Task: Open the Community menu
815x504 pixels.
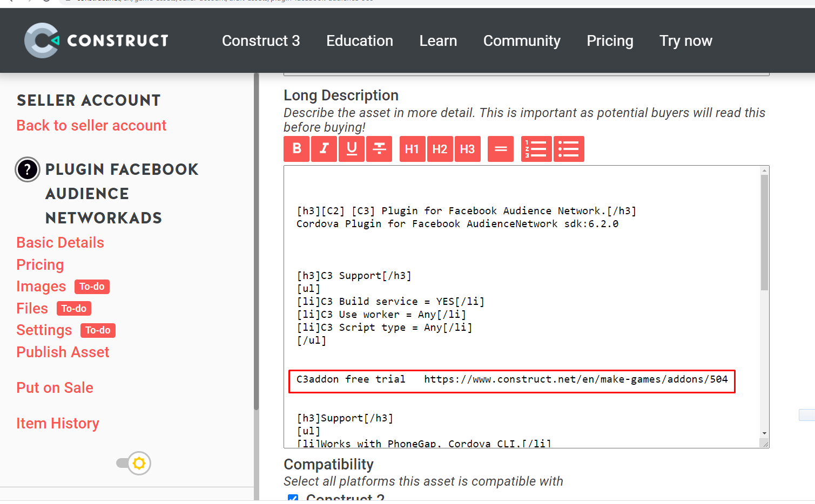Action: (x=522, y=41)
